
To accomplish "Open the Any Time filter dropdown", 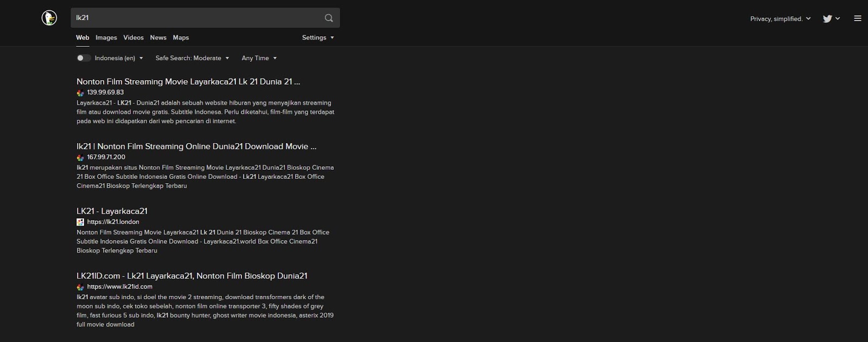I will coord(259,58).
